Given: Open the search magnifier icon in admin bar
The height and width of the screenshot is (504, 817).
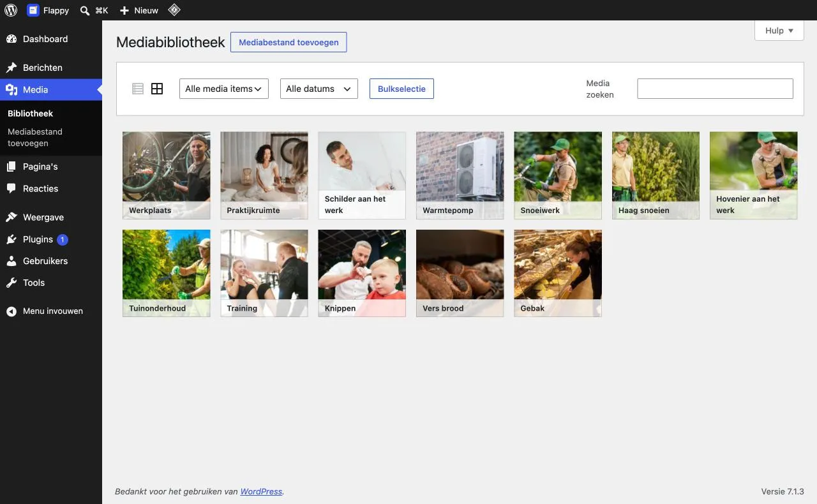Looking at the screenshot, I should tap(85, 11).
